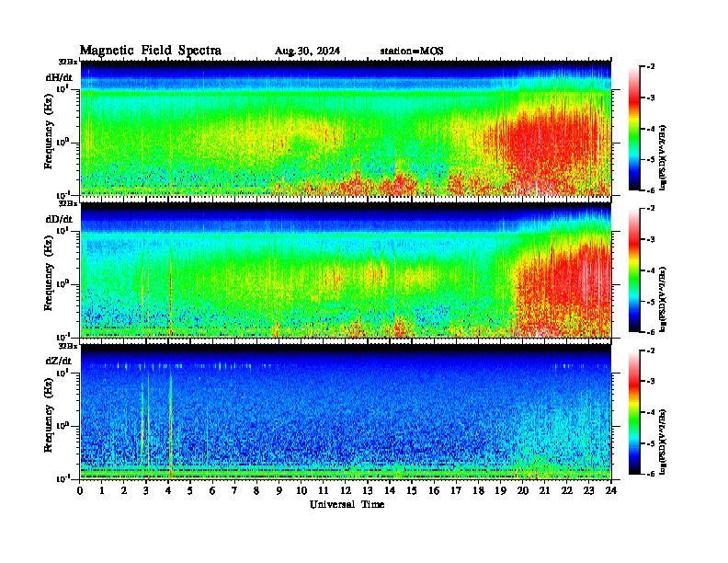Click the dH/dt panel label
This screenshot has width=728, height=563.
[x=59, y=77]
